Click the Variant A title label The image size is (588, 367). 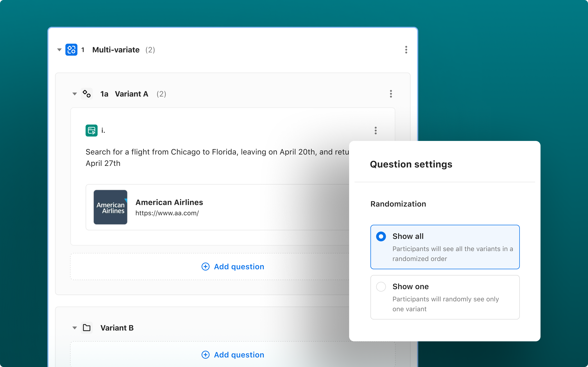click(x=131, y=94)
